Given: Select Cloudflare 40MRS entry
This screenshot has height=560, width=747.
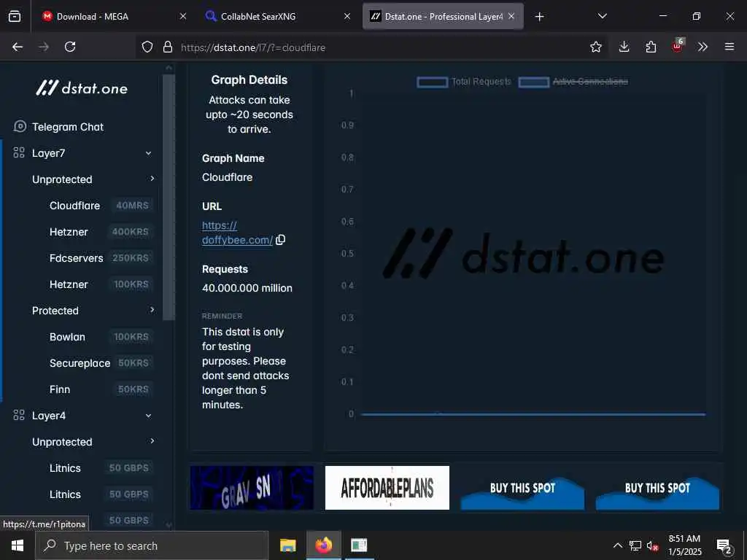Looking at the screenshot, I should click(x=101, y=206).
